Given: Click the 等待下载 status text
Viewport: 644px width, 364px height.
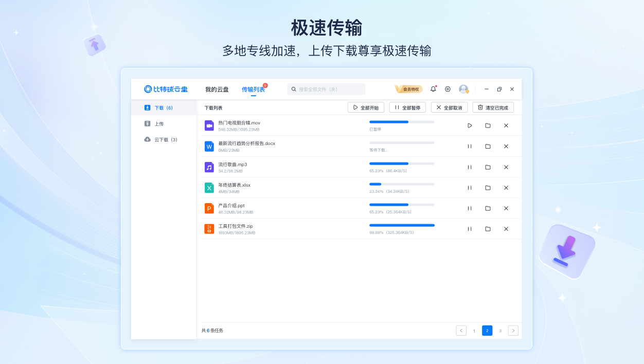Looking at the screenshot, I should pos(379,150).
